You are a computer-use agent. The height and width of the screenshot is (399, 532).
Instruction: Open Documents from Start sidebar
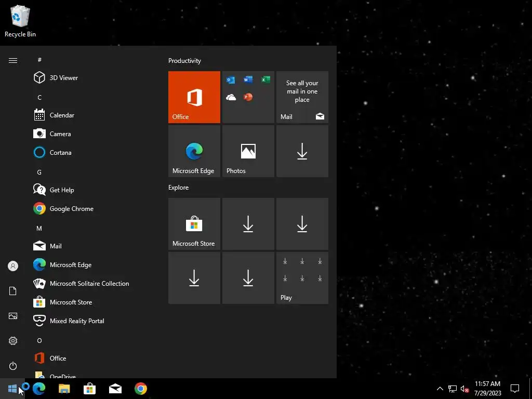[x=13, y=291]
